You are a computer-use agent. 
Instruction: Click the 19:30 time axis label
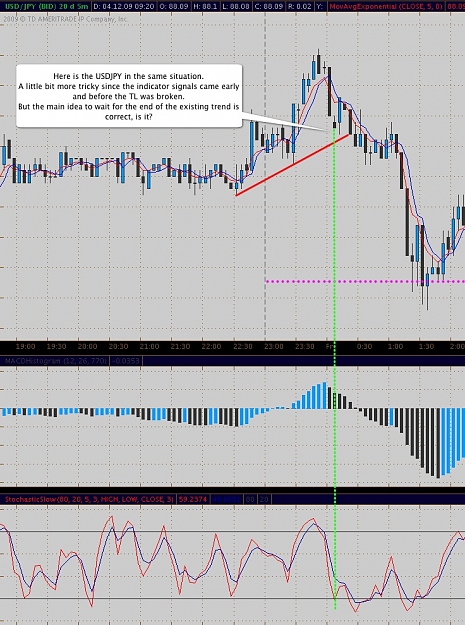click(56, 346)
